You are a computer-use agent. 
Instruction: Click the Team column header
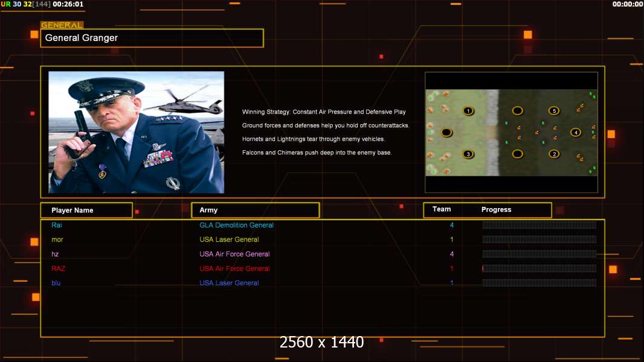point(442,209)
